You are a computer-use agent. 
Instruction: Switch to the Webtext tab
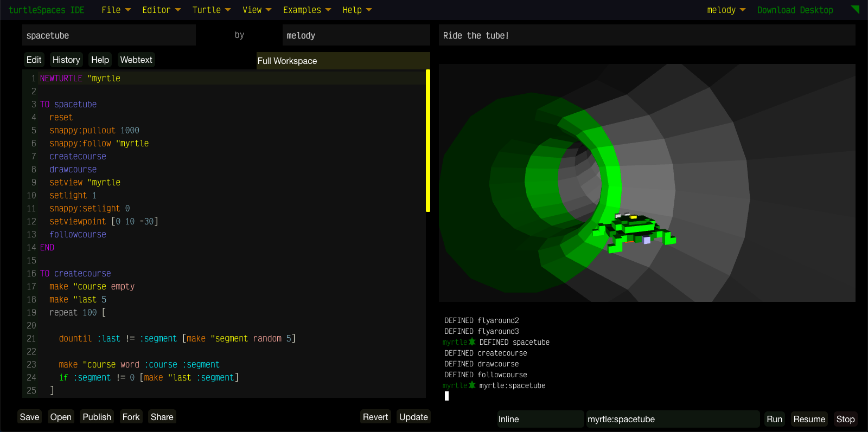pos(136,60)
